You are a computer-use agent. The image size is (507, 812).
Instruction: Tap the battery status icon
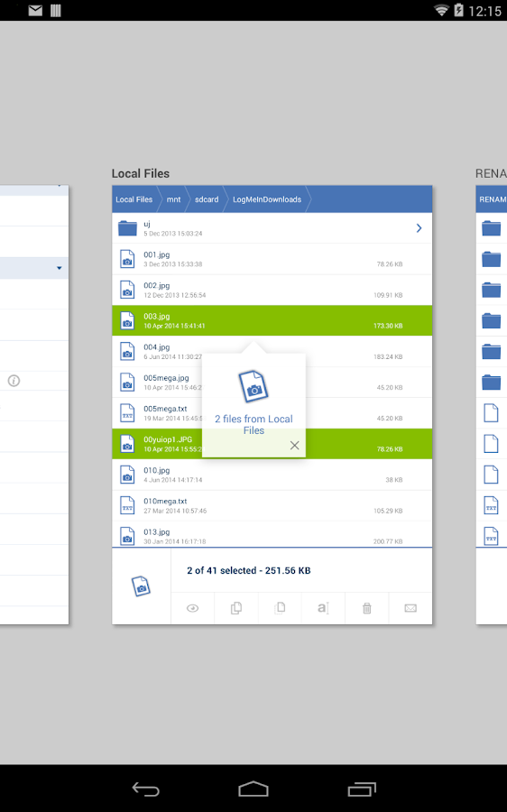pos(458,10)
